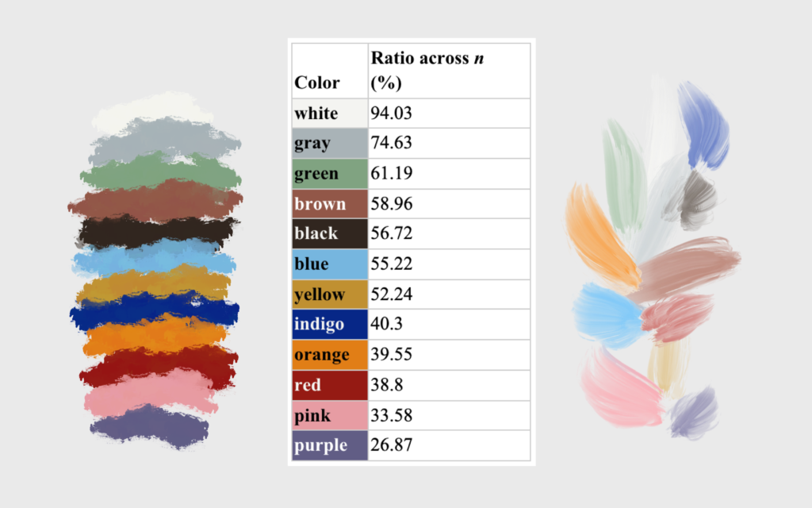Screen dimensions: 812x508
Task: Click the 94.03 ratio value
Action: coord(449,114)
